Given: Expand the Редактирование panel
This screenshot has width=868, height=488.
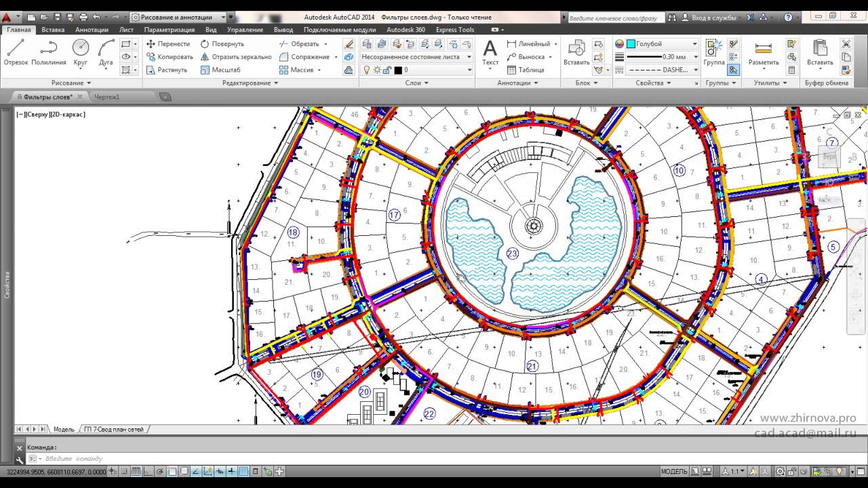Looking at the screenshot, I should coord(250,83).
